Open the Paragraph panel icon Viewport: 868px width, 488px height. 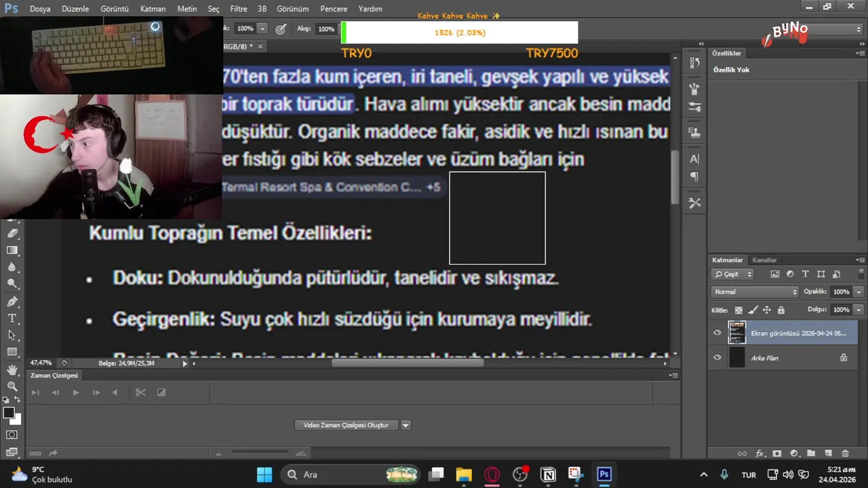[x=694, y=177]
